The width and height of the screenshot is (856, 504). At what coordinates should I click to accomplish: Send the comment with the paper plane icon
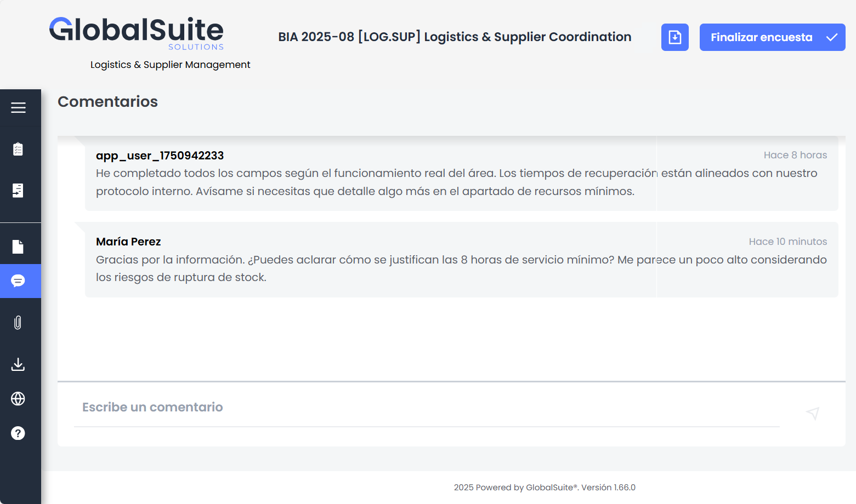pos(813,413)
